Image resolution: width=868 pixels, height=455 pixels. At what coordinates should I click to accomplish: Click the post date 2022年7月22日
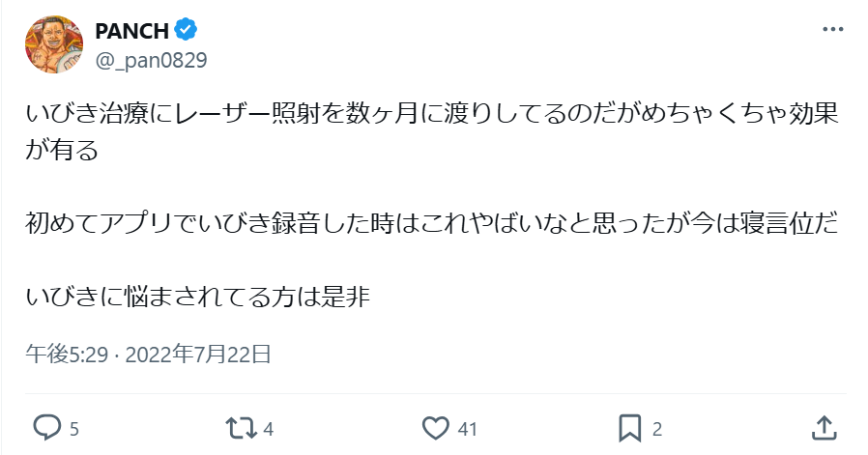(x=198, y=355)
